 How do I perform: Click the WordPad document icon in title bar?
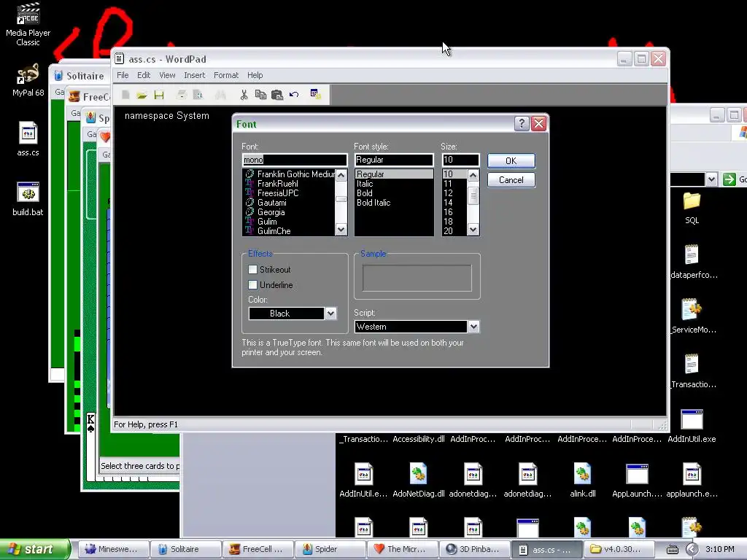pos(119,58)
